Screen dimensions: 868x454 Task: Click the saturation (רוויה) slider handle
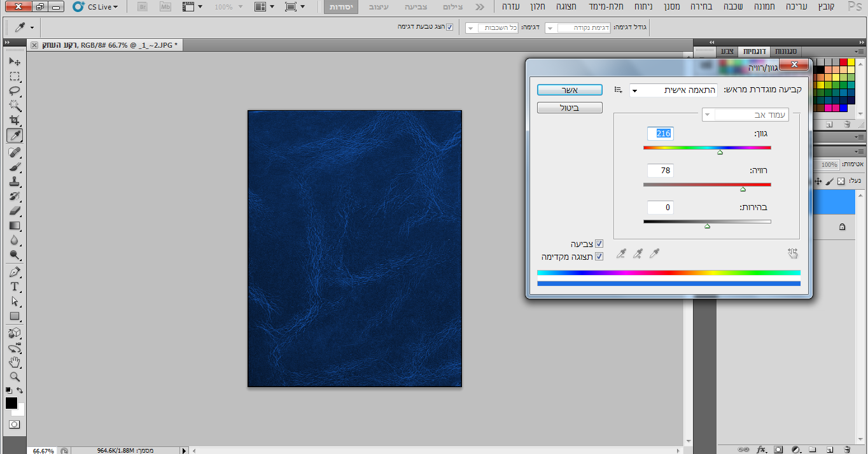[x=743, y=189]
